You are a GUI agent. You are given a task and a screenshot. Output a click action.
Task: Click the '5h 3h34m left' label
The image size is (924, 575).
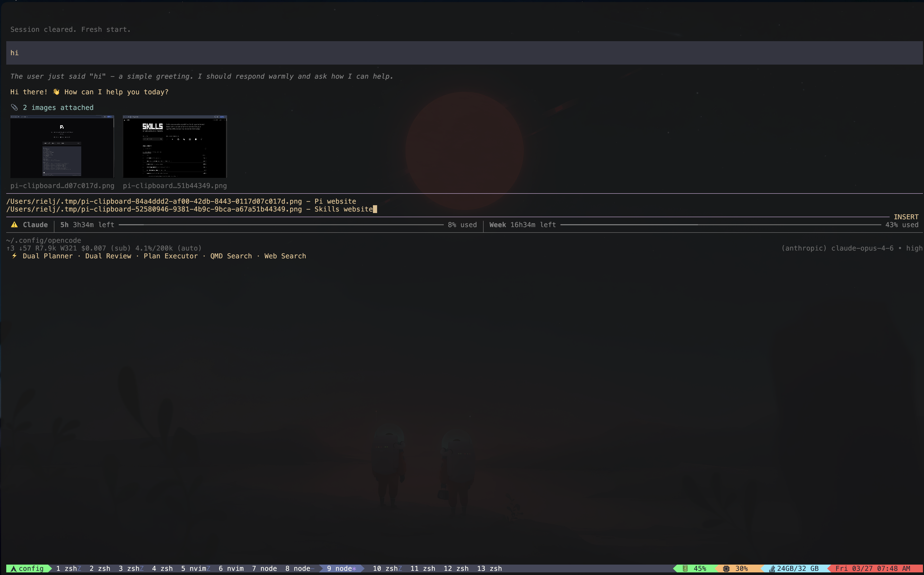(87, 225)
